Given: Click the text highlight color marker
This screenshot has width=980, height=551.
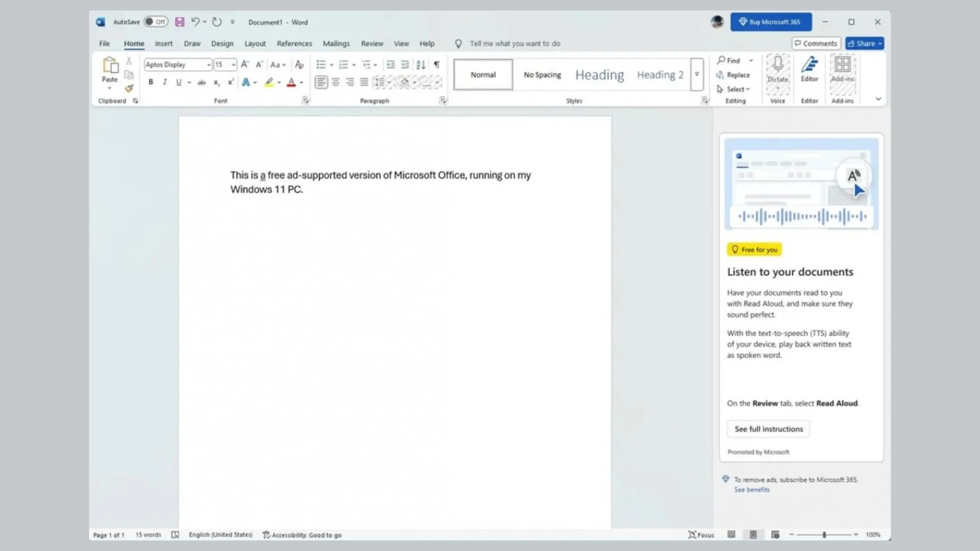Looking at the screenshot, I should tap(269, 82).
